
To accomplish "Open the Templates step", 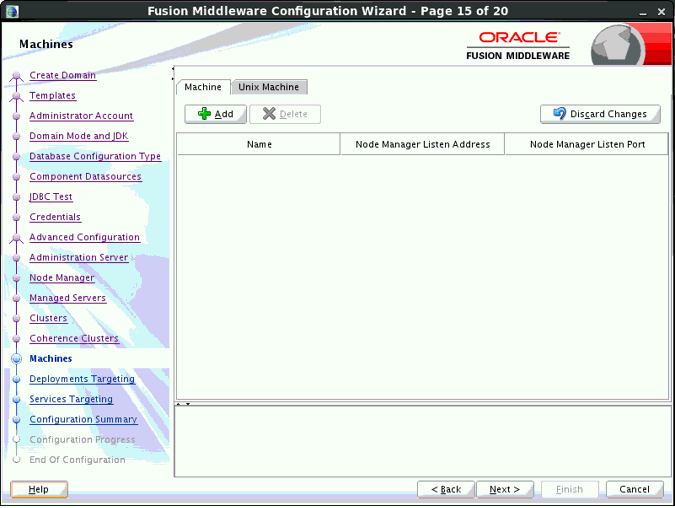I will click(x=53, y=96).
